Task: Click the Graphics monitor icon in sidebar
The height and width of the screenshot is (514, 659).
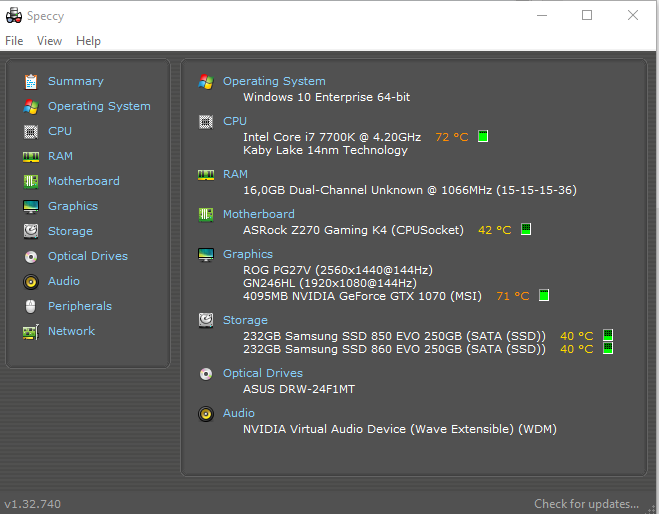Action: [x=31, y=207]
